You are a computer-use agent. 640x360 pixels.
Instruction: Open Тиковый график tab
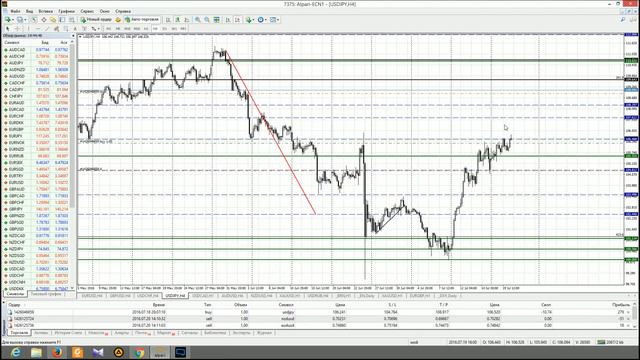coord(46,294)
